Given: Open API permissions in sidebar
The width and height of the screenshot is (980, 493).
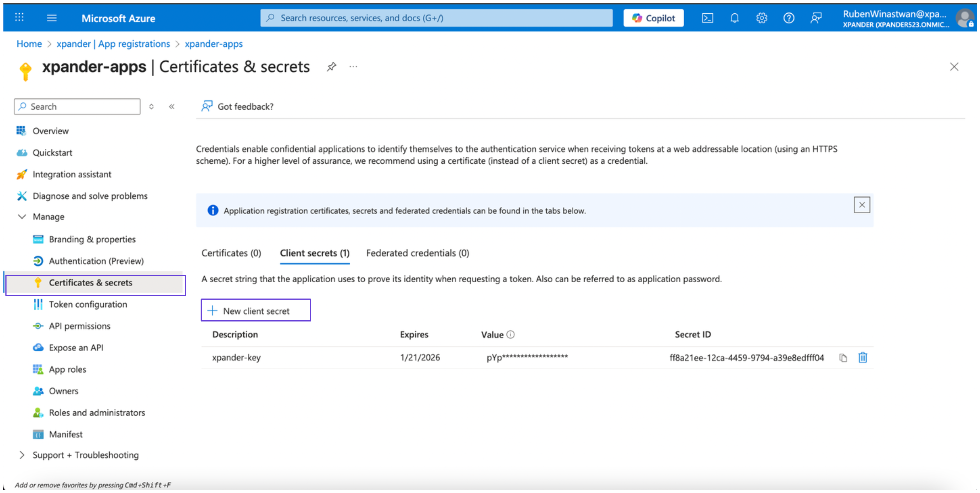Looking at the screenshot, I should click(x=80, y=326).
